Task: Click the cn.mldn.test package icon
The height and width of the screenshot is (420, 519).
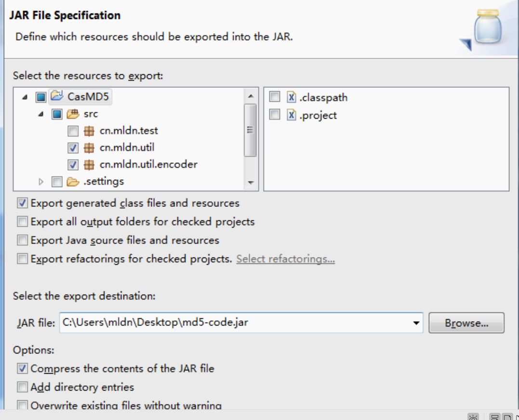Action: pos(89,131)
